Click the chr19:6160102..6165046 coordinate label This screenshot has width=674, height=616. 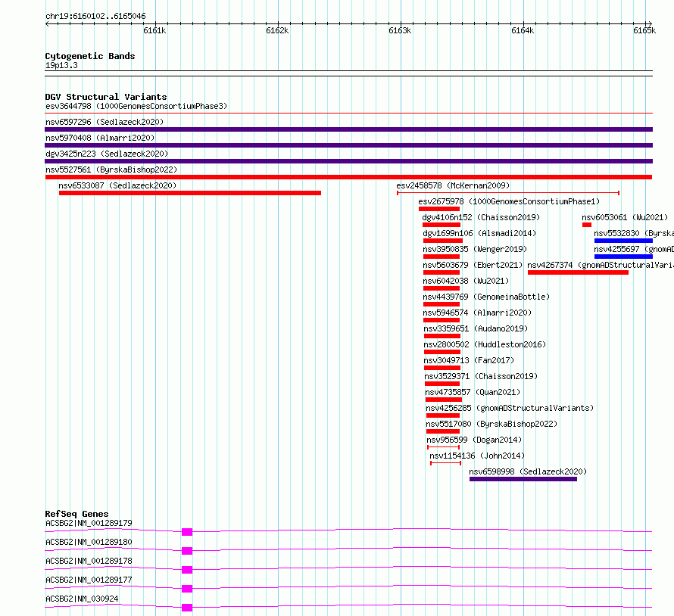pyautogui.click(x=95, y=17)
